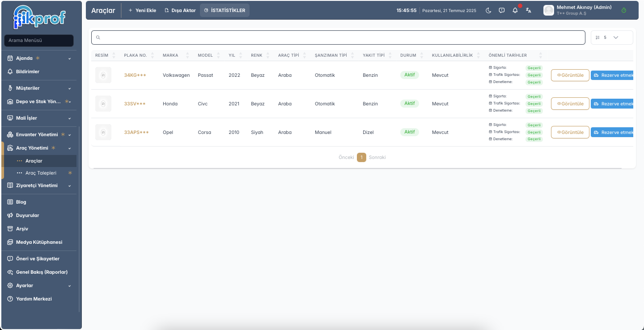644x330 pixels.
Task: Expand the Mali İşler chevron
Action: [69, 118]
